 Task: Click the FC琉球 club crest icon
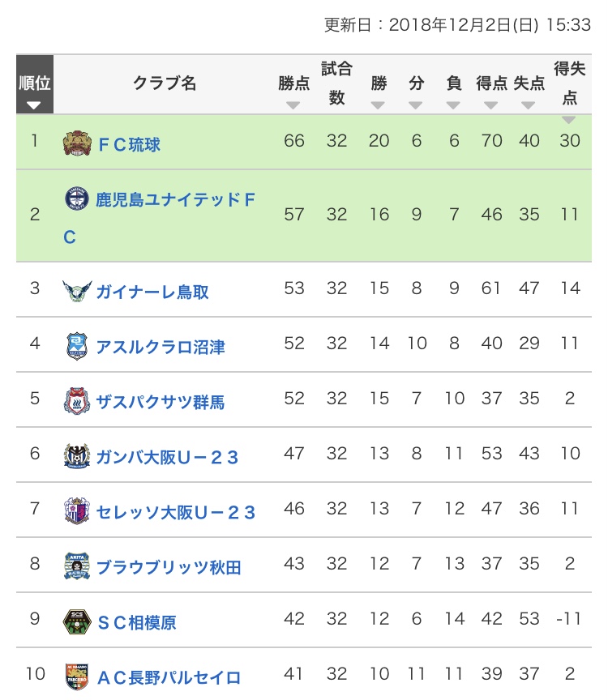click(77, 143)
